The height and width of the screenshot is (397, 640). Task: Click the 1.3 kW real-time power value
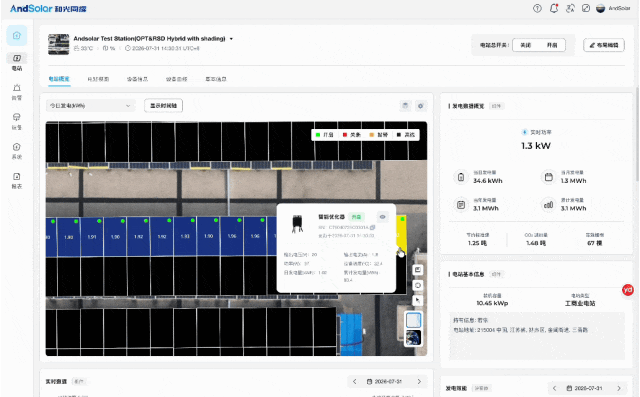[x=536, y=146]
